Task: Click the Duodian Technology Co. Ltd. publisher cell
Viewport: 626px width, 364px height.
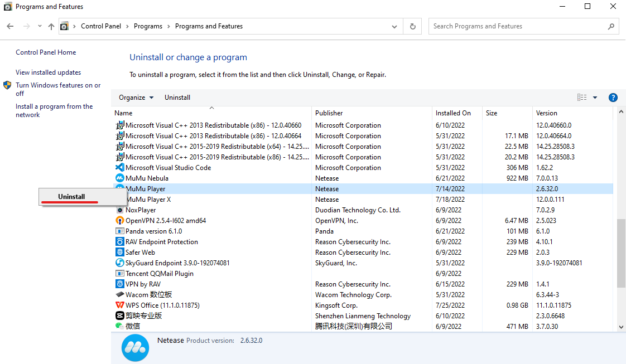Action: [x=358, y=210]
